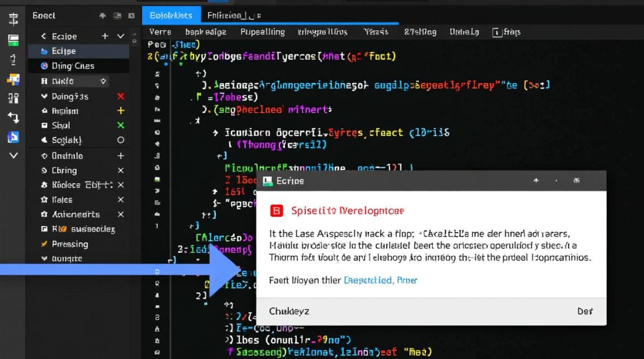Collapse the Doingfas tree item chevron
This screenshot has width=644, height=359.
44,97
